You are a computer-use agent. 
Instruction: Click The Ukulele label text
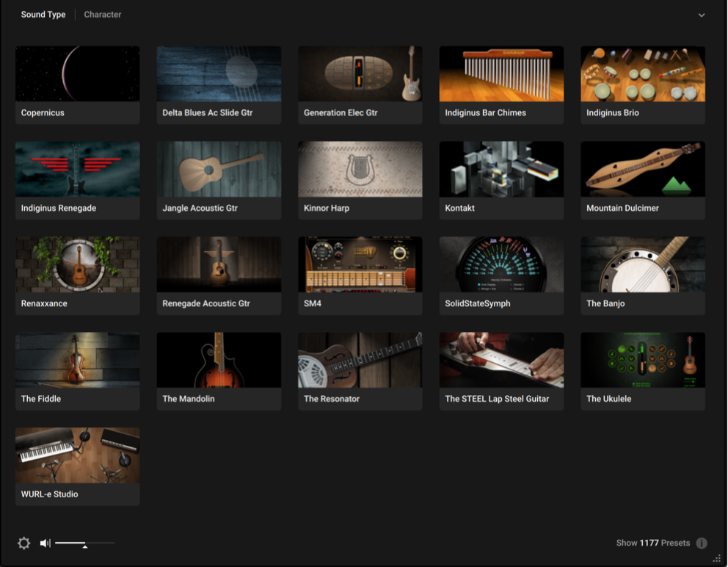pyautogui.click(x=608, y=399)
